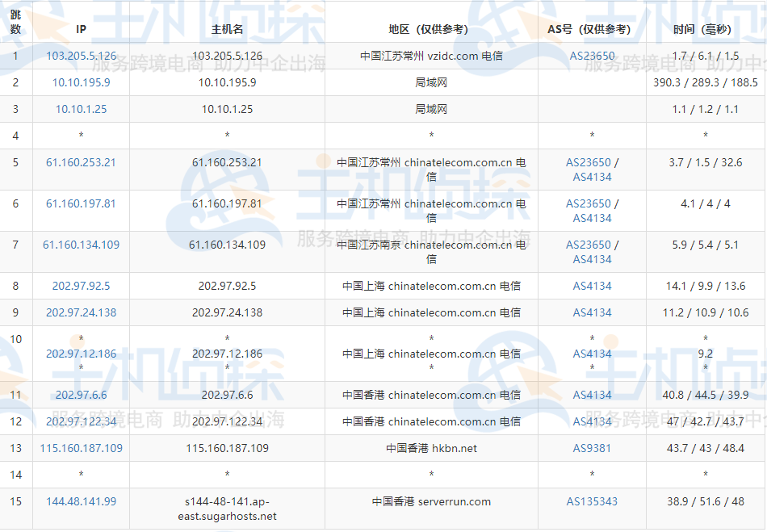The image size is (767, 532).
Task: Click AS4134 link in hop 5 row
Action: click(x=592, y=177)
